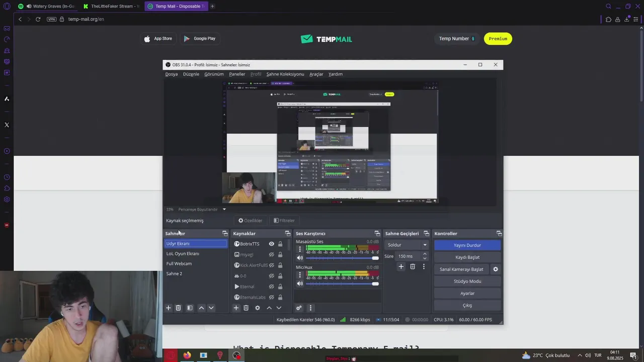Move source up in Kaynaklar toolbar
This screenshot has width=644, height=362.
pos(269,308)
